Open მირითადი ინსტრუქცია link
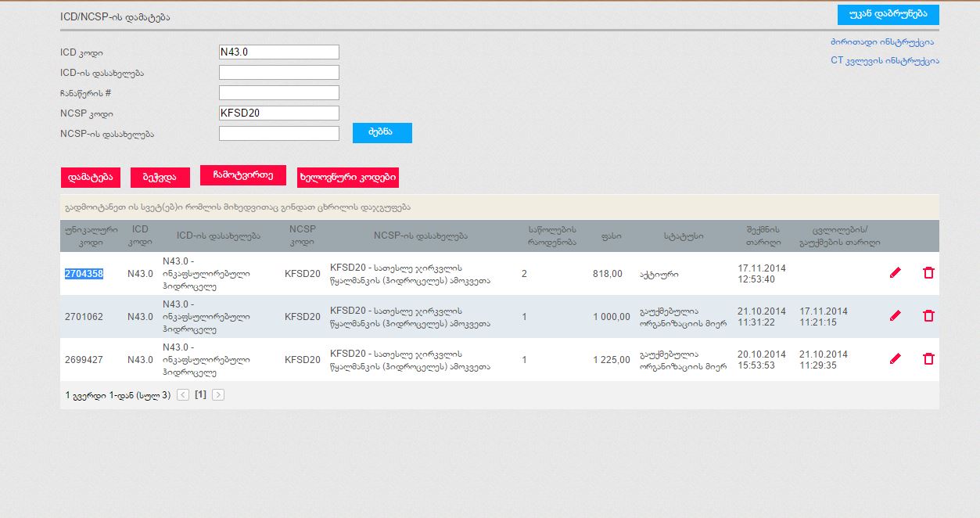Screen dimensions: 980x518 [881, 42]
